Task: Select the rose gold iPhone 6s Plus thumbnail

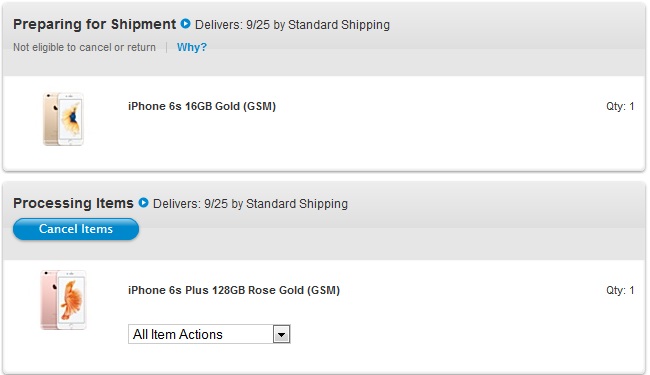Action: (x=63, y=300)
